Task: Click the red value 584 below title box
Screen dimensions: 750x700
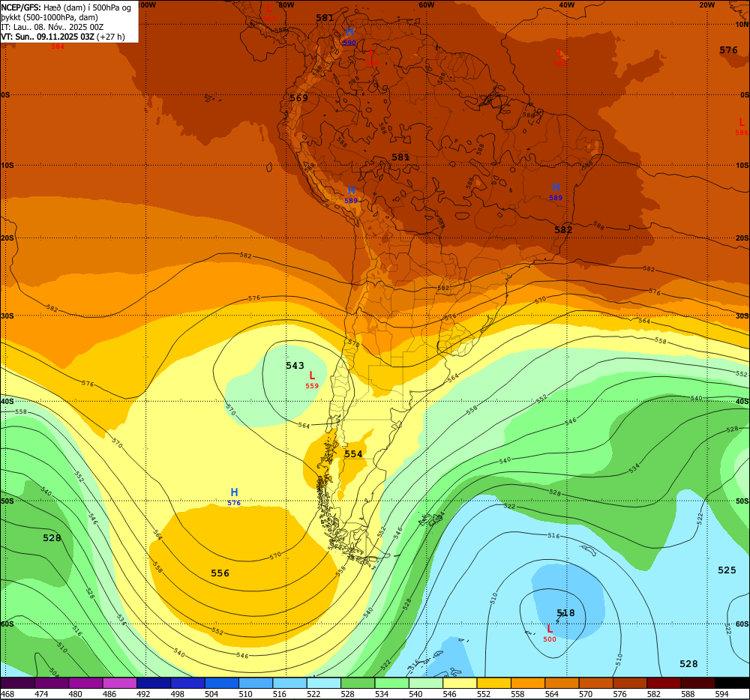Action: 58,46
